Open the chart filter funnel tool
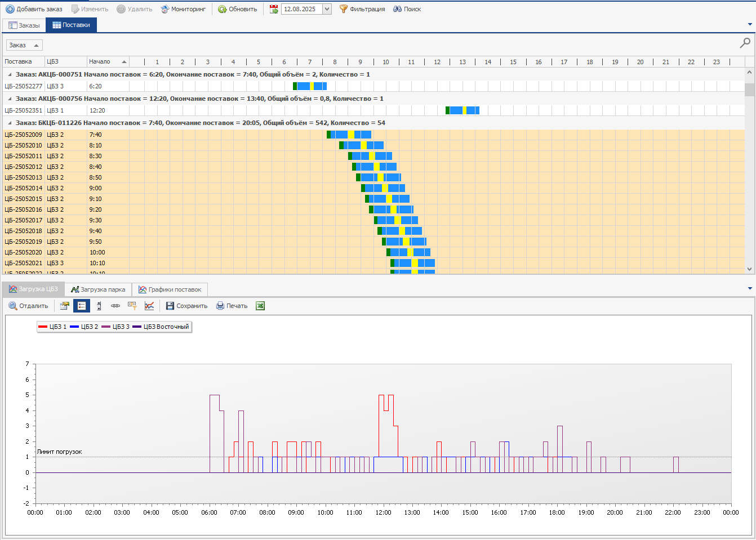Screen dimensions: 756x540 (x=132, y=306)
